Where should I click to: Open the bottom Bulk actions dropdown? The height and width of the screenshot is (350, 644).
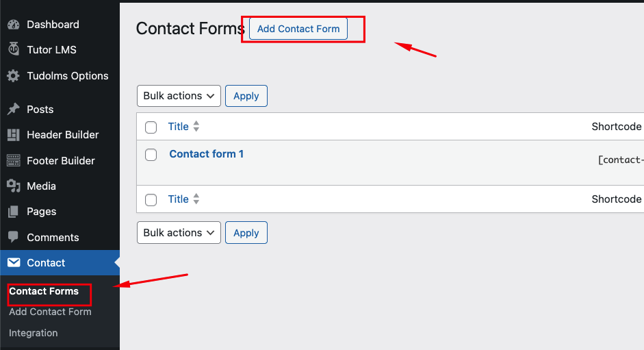[x=179, y=233]
